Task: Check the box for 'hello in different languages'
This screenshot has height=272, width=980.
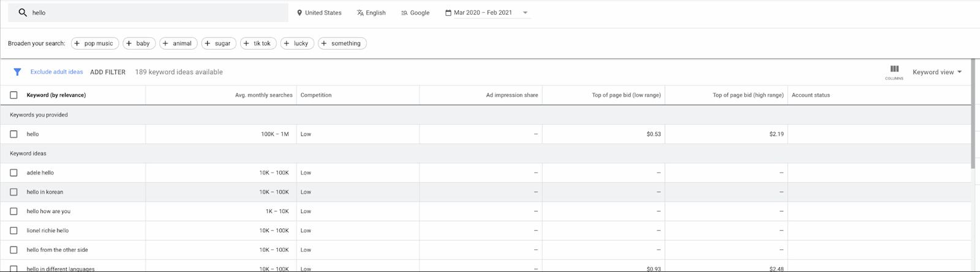Action: (x=13, y=268)
